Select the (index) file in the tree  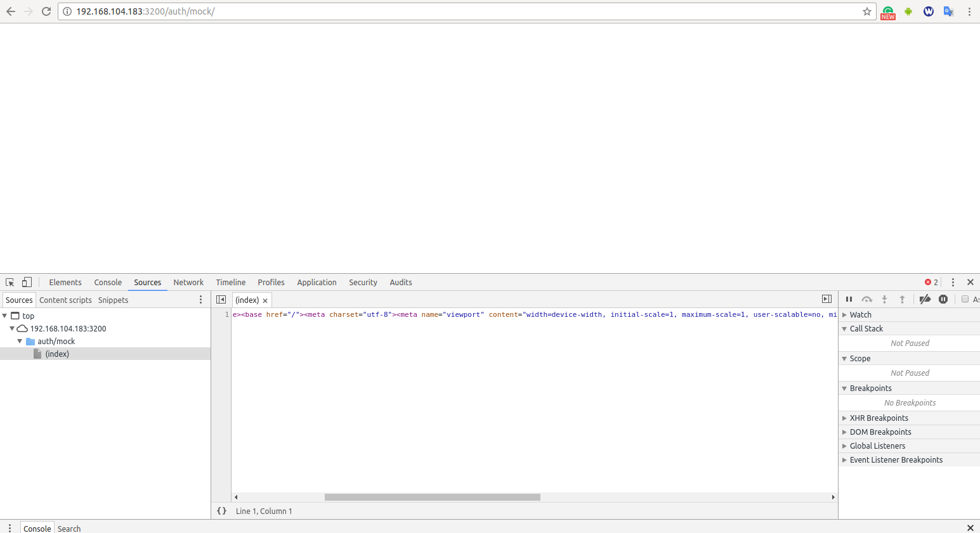pos(57,354)
